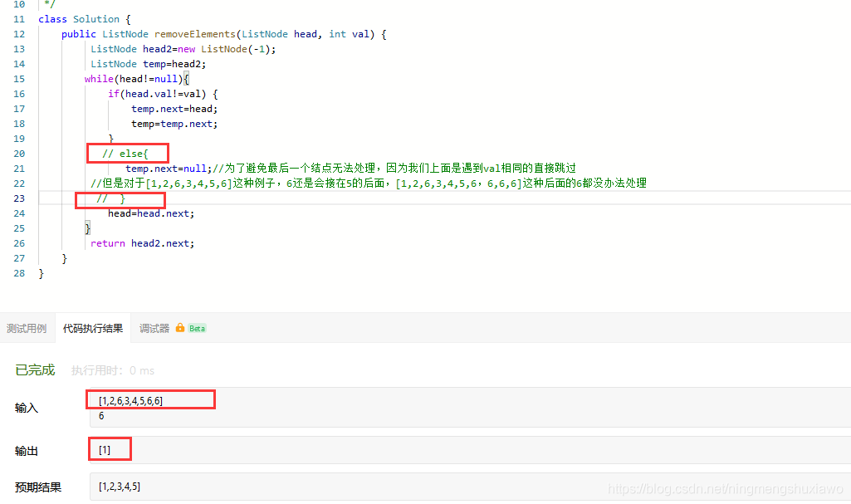Click the 已完成 status text
The height and width of the screenshot is (504, 851).
[35, 370]
